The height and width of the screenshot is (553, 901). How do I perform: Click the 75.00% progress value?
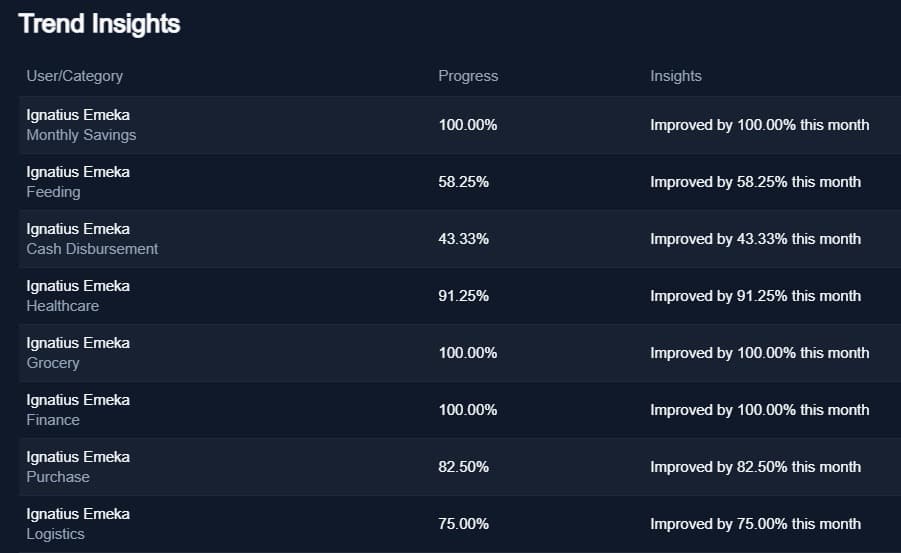463,524
